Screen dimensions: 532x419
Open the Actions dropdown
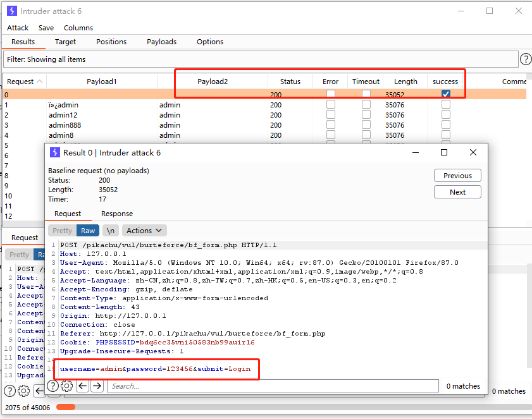click(144, 230)
